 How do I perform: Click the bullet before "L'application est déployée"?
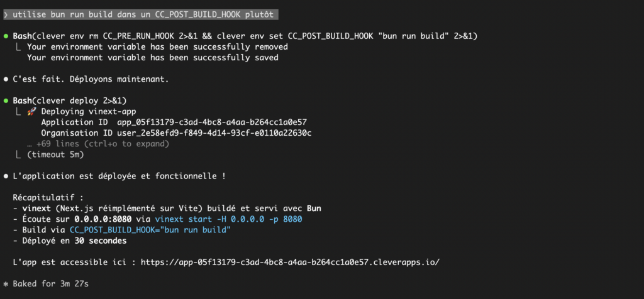click(x=6, y=177)
